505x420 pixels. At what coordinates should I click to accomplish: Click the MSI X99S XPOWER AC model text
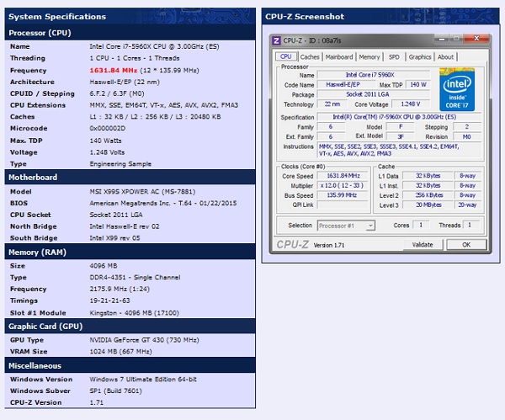[x=142, y=192]
